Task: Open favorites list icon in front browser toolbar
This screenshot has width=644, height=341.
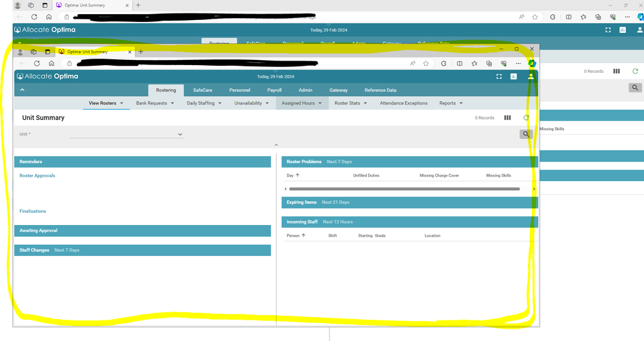Action: (474, 63)
